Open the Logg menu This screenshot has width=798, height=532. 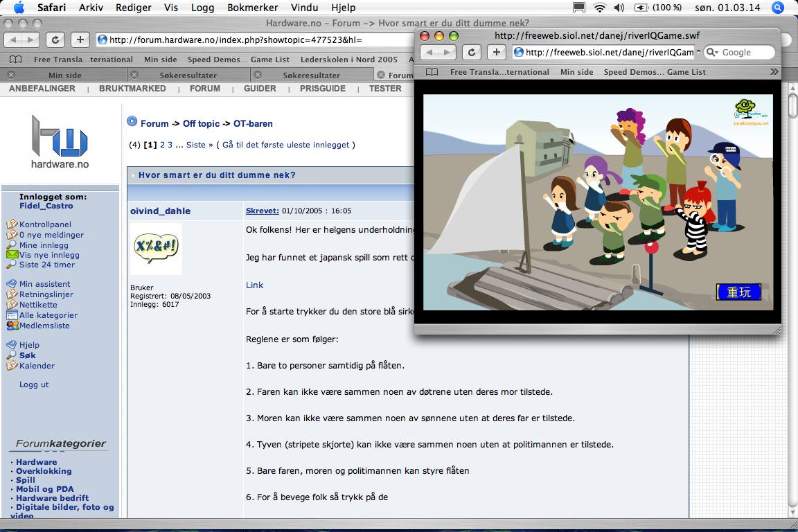[x=202, y=7]
